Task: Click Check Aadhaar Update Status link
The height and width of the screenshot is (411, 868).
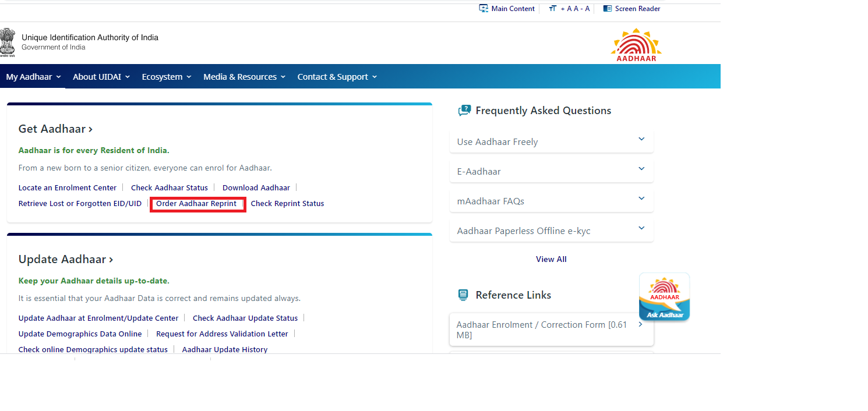Action: click(x=245, y=318)
